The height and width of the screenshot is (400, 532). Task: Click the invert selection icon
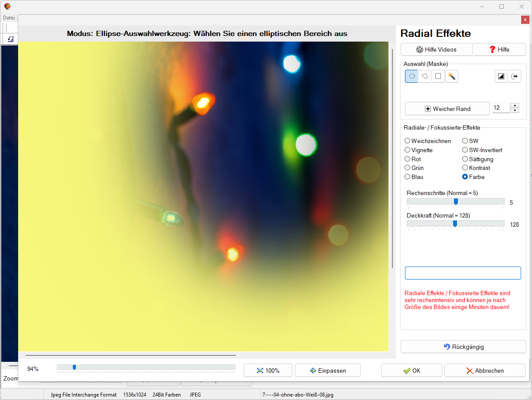tap(501, 76)
